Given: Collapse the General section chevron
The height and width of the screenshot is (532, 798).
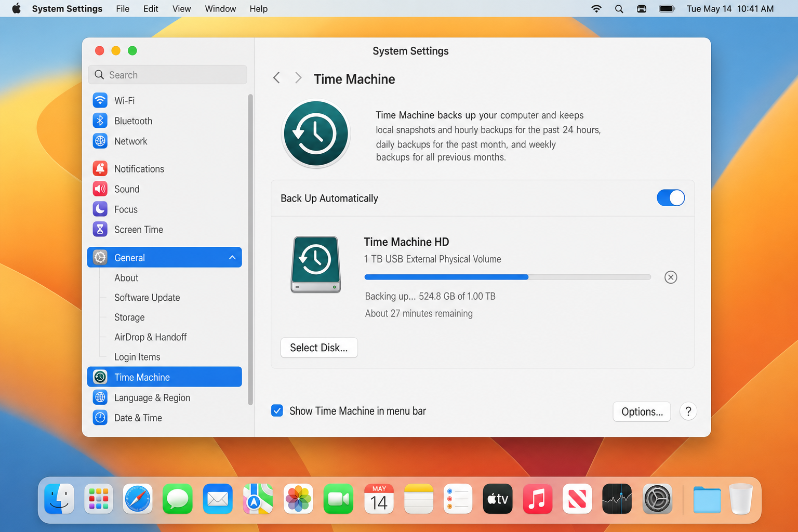Looking at the screenshot, I should pyautogui.click(x=232, y=258).
